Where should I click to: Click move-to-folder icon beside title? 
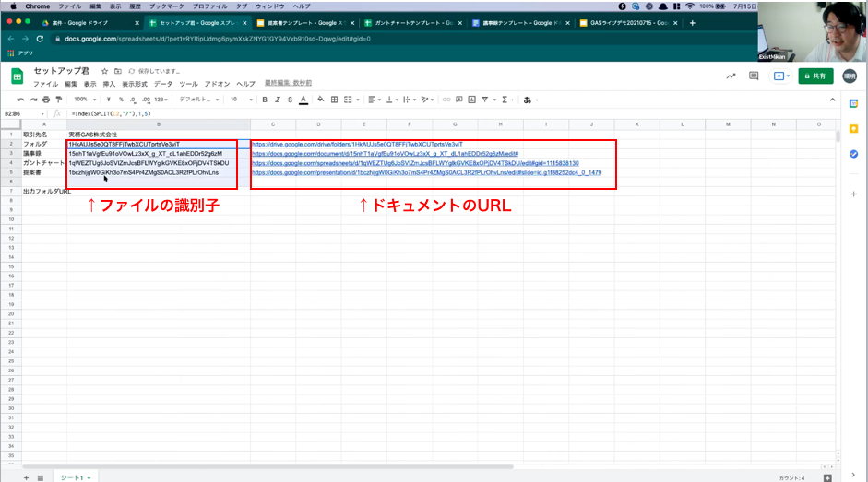(118, 71)
